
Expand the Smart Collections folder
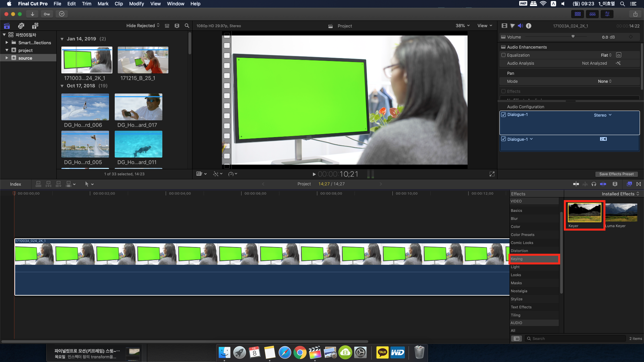pos(7,43)
